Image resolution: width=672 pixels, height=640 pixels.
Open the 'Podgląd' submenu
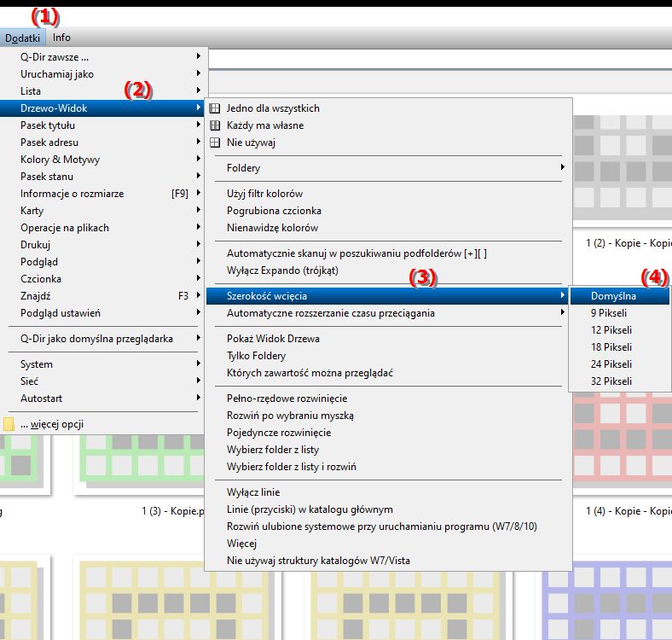(x=103, y=262)
